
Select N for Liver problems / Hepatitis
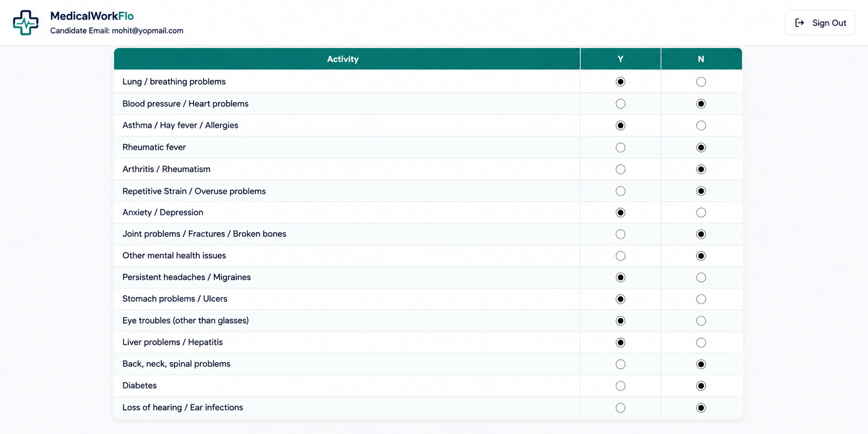click(x=701, y=343)
